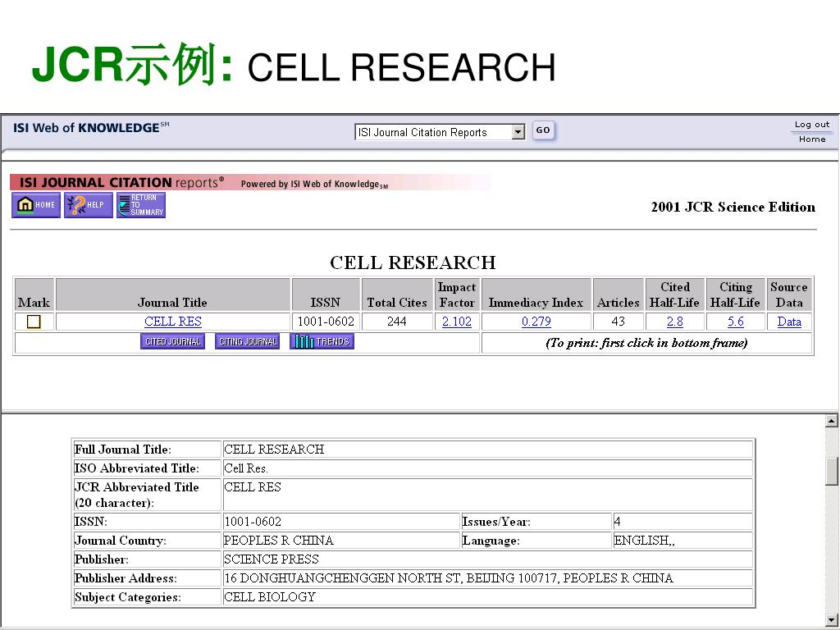Select the PEOPLES R CHINA country value
The height and width of the screenshot is (630, 840).
click(279, 541)
